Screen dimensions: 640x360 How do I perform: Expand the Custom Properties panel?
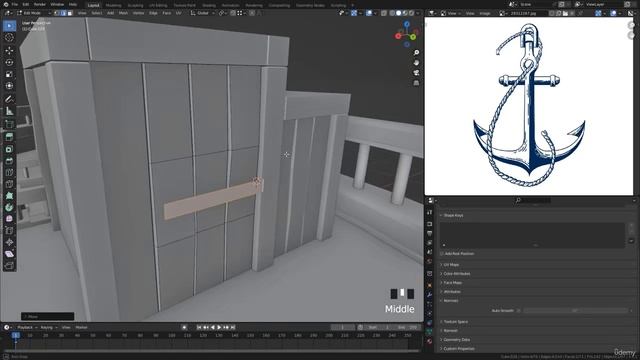tap(458, 349)
